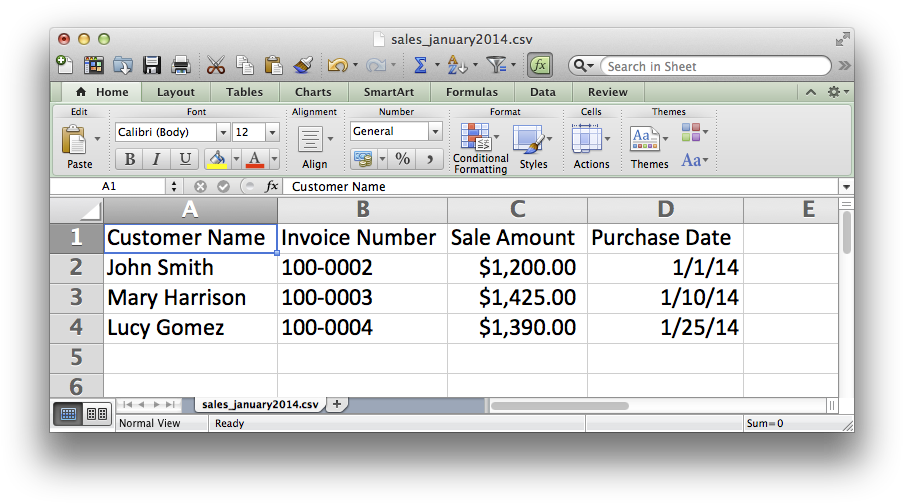Select all cells with corner button

[77, 210]
